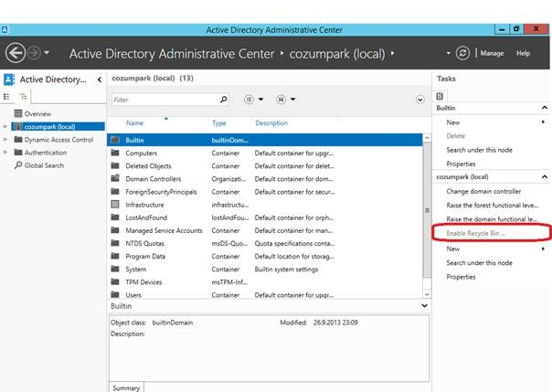
Task: Select the NTDS Quotas folder icon
Action: coord(115,243)
